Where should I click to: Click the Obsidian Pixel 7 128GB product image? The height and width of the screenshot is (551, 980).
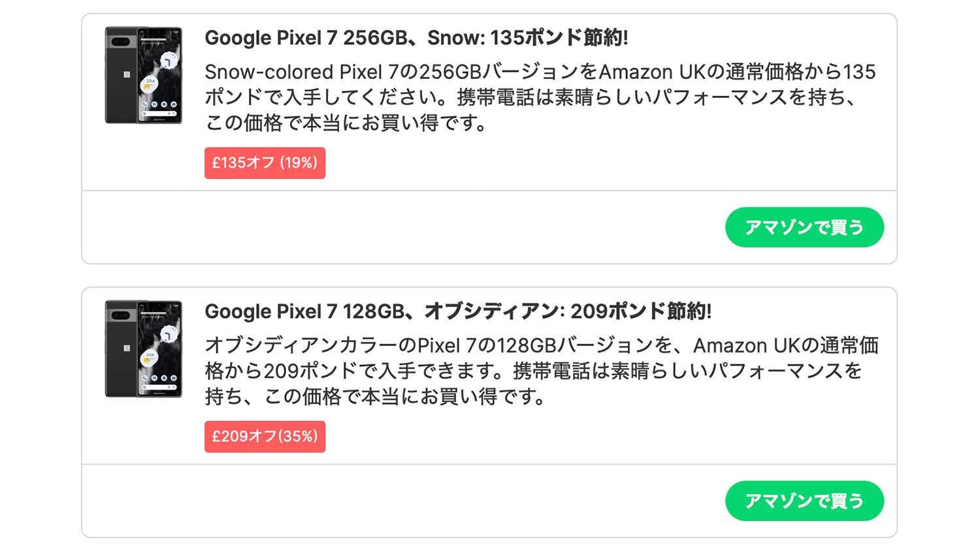tap(144, 349)
